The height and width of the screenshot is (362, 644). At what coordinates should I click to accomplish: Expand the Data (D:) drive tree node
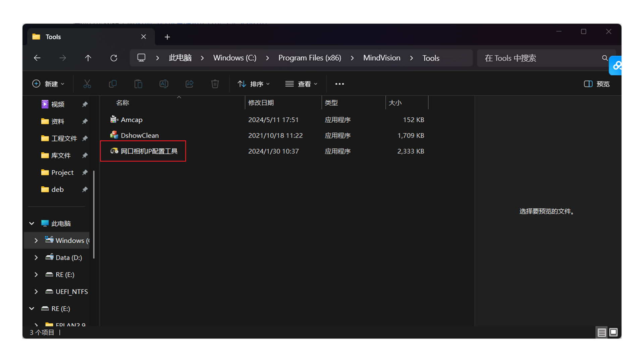(x=36, y=257)
